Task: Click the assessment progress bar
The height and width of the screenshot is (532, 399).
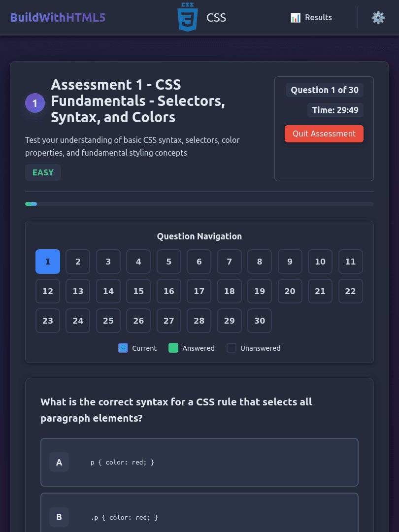Action: pos(199,204)
